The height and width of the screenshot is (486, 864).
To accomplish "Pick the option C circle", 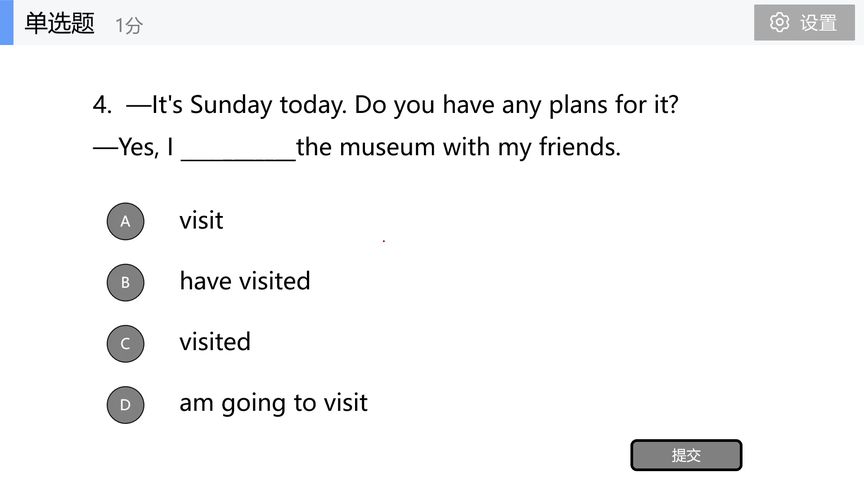I will tap(125, 343).
